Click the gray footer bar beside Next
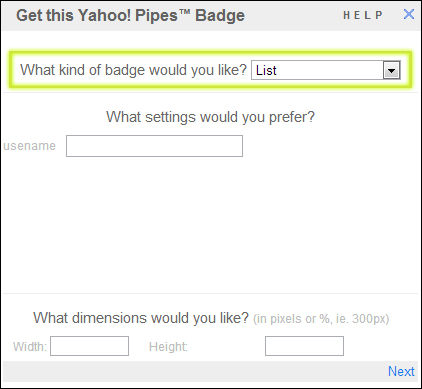The height and width of the screenshot is (389, 422). [x=193, y=371]
